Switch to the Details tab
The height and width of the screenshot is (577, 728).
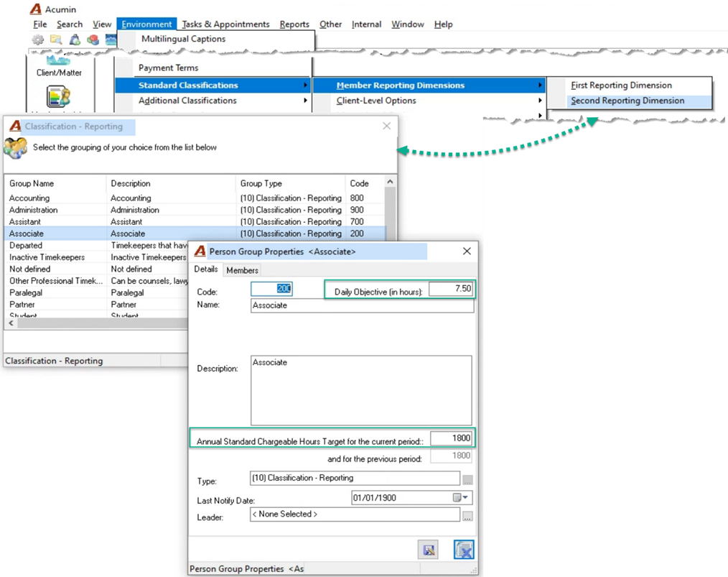[205, 269]
